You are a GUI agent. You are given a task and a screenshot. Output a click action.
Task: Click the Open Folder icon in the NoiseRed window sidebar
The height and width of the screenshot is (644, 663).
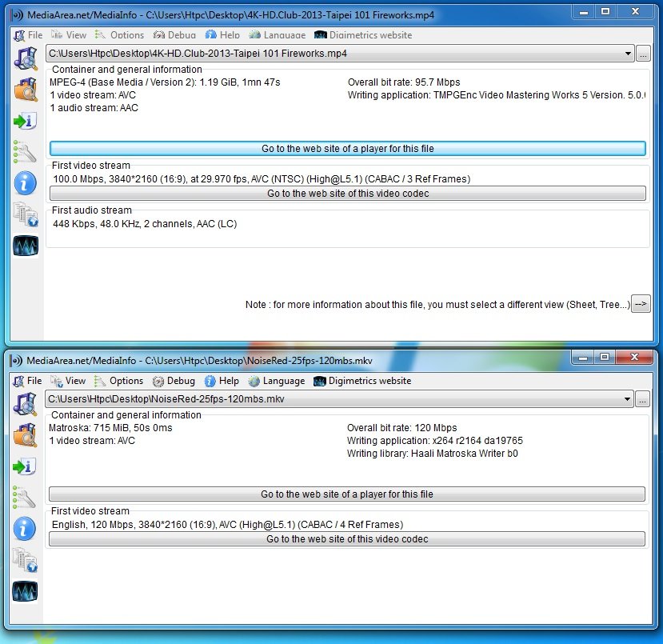[25, 434]
